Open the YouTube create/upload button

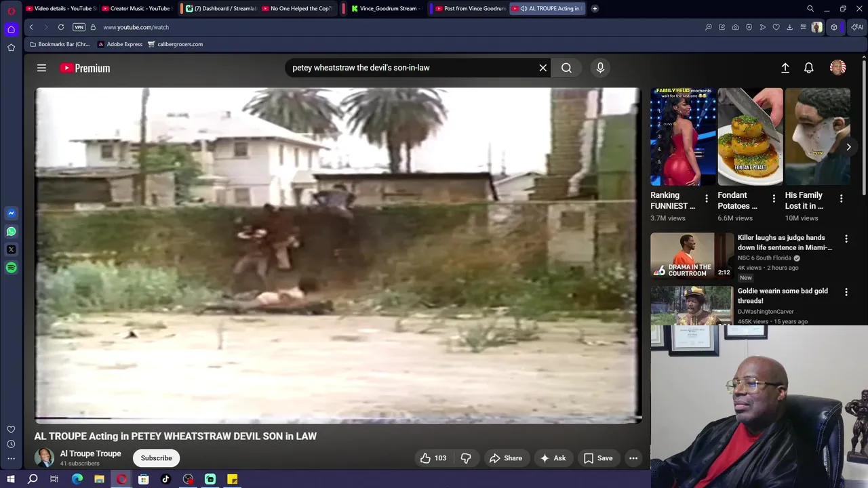tap(785, 68)
